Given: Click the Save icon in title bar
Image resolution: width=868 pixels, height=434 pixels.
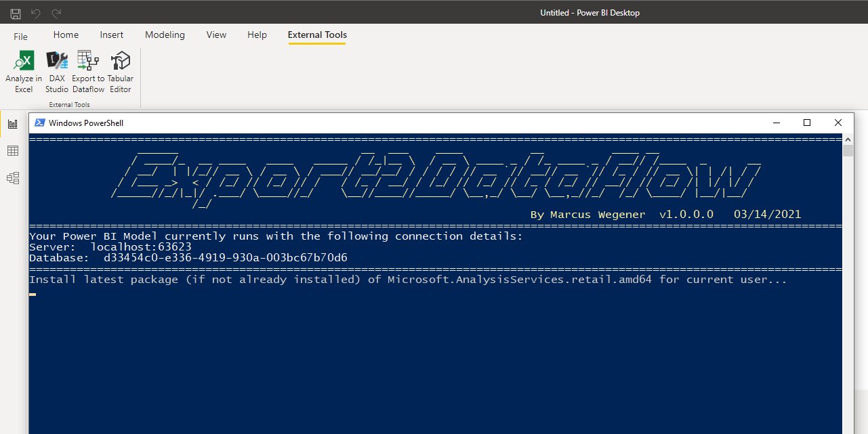Looking at the screenshot, I should [16, 13].
